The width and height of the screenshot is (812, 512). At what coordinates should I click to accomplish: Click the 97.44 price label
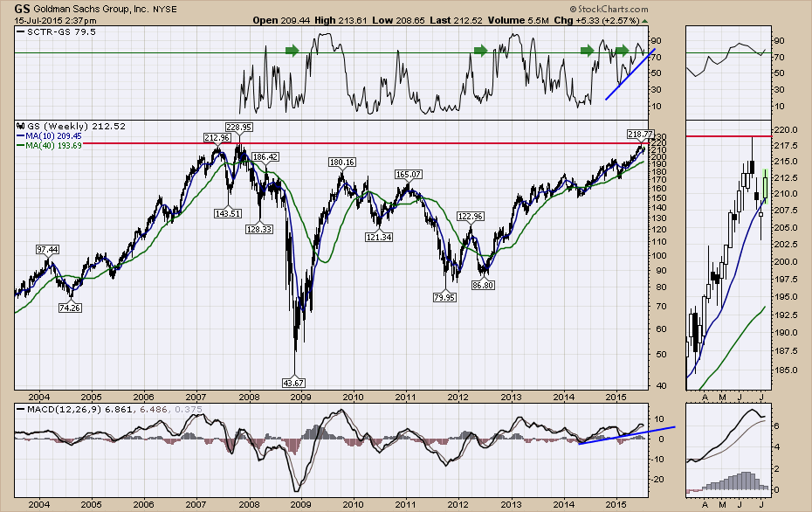48,249
